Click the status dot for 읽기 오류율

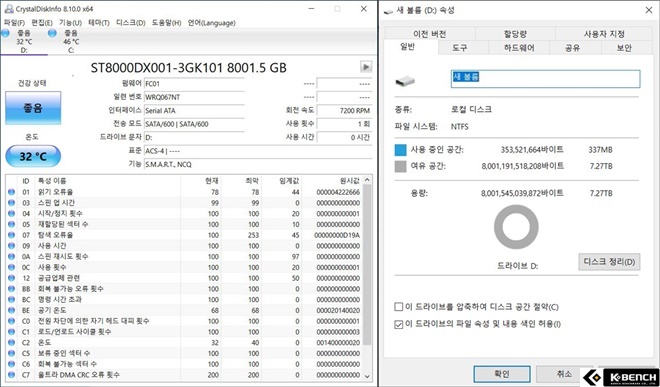tap(11, 192)
